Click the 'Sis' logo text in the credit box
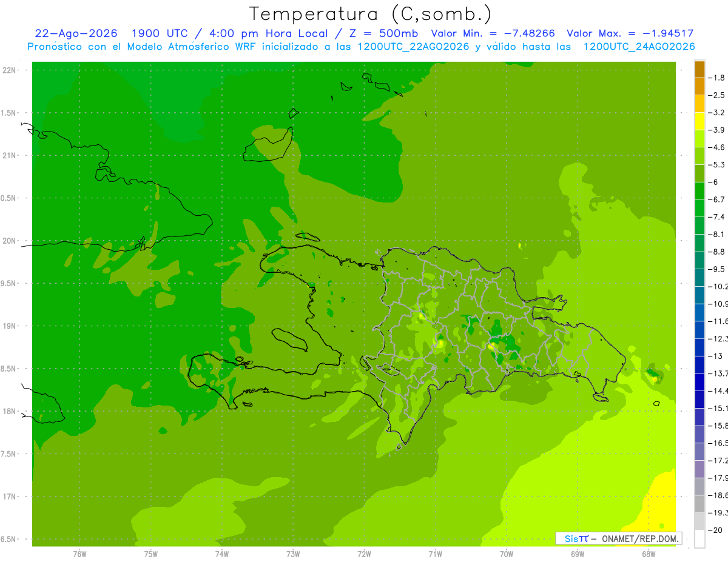Viewport: 728px width, 562px height. (x=571, y=538)
